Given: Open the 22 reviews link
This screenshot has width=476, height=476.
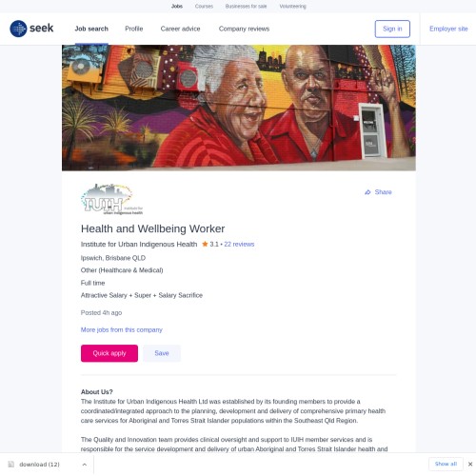Looking at the screenshot, I should point(239,244).
